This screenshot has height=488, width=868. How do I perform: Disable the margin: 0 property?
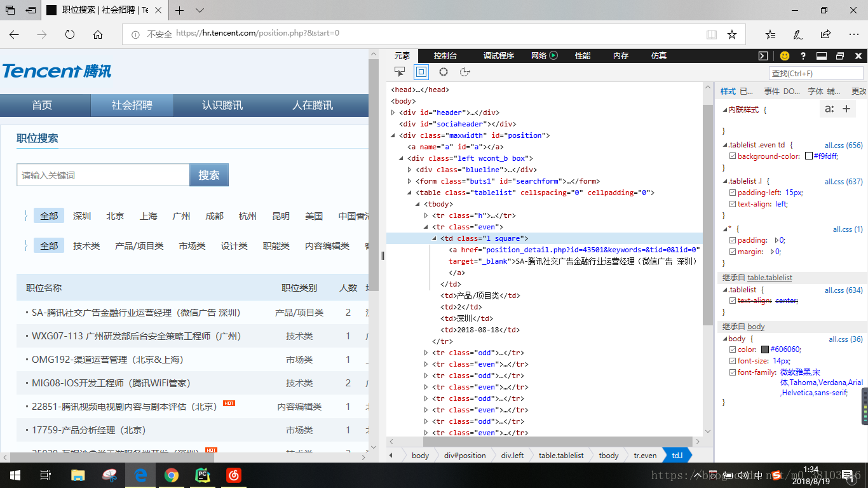pyautogui.click(x=733, y=252)
